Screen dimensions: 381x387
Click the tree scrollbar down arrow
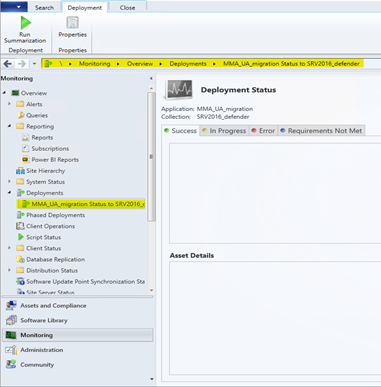coord(151,290)
